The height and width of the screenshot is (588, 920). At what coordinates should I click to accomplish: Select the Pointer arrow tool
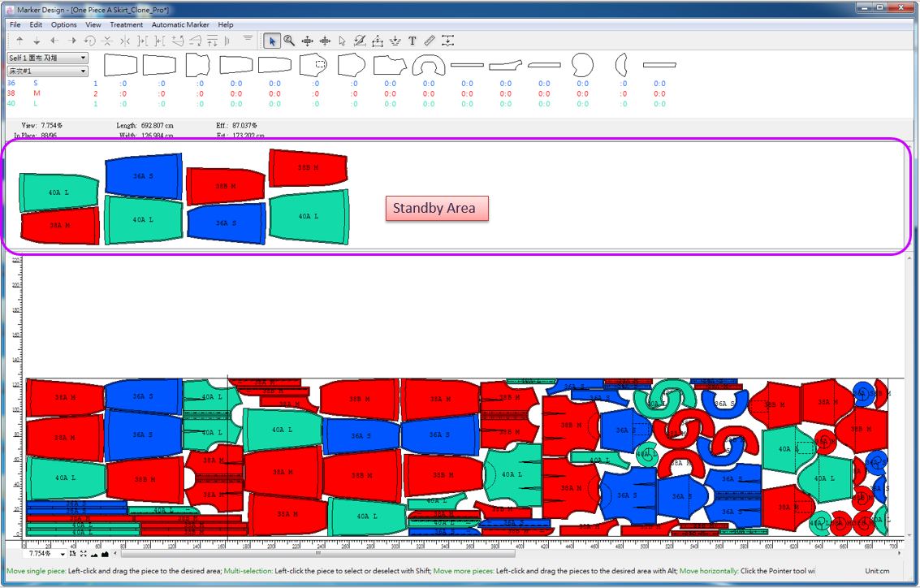coord(272,41)
